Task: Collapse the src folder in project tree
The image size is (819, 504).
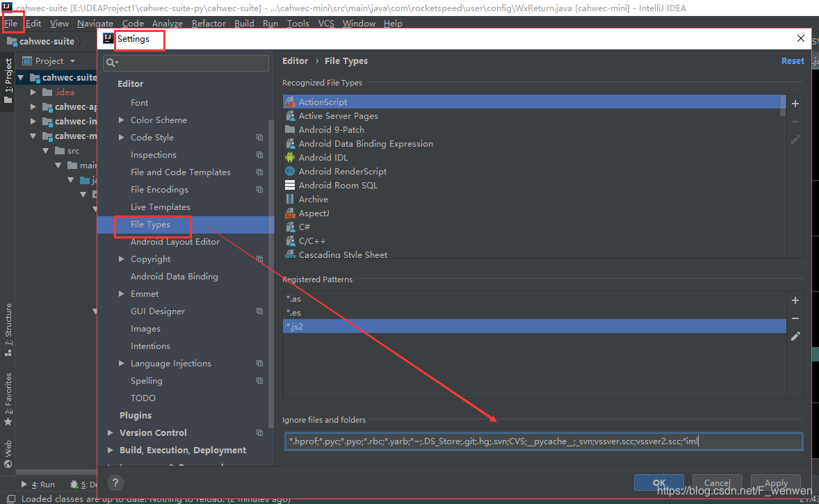Action: click(x=45, y=150)
